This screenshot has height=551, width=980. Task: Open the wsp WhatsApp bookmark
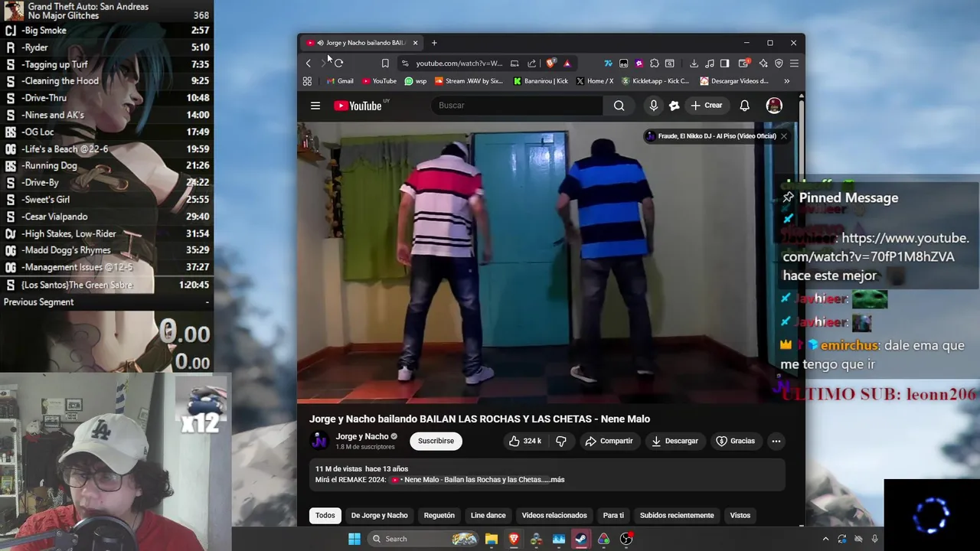416,81
